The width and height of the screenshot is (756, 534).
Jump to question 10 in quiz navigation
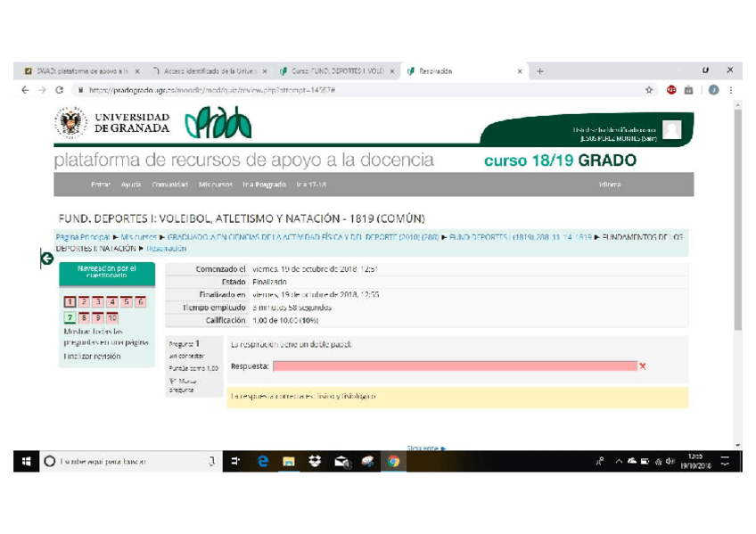point(112,318)
